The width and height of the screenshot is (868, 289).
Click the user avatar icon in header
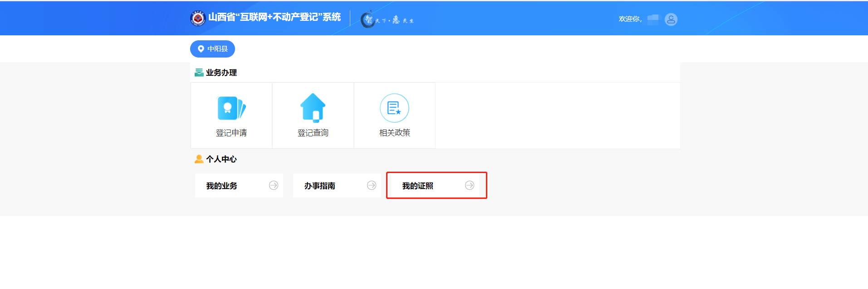tap(671, 19)
